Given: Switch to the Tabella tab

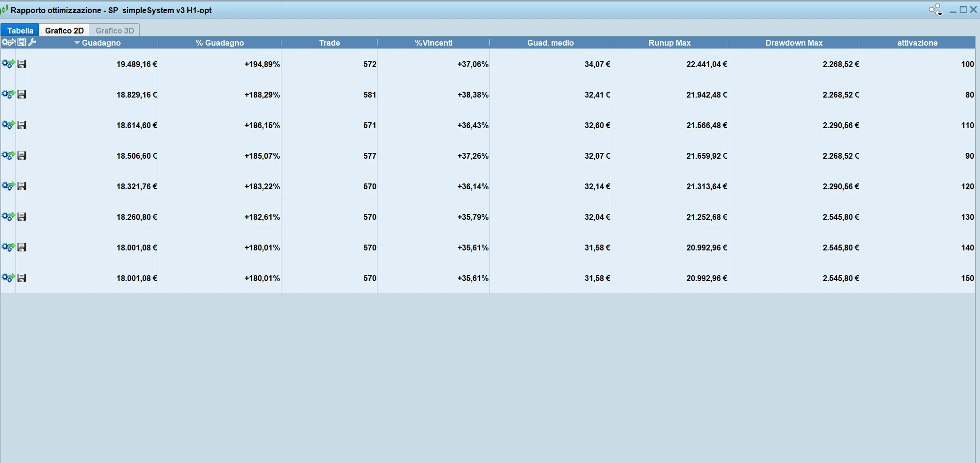Looking at the screenshot, I should click(20, 31).
